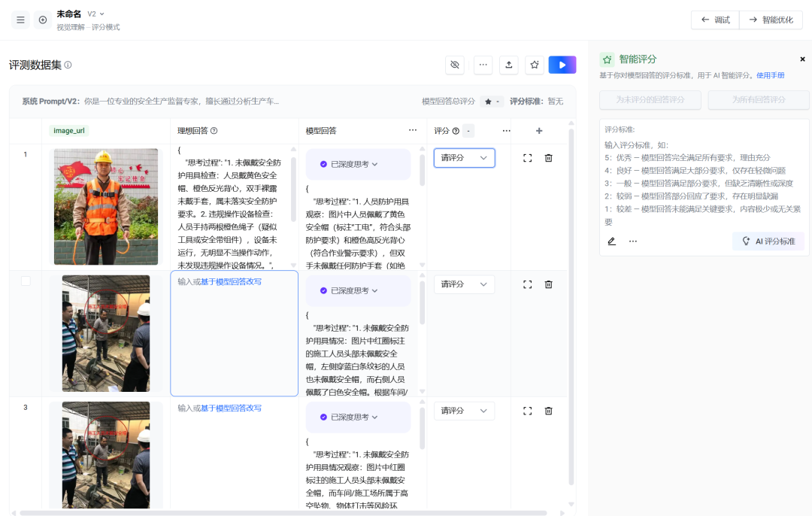Open the 使用手册 link
Image resolution: width=812 pixels, height=516 pixels.
coord(770,75)
